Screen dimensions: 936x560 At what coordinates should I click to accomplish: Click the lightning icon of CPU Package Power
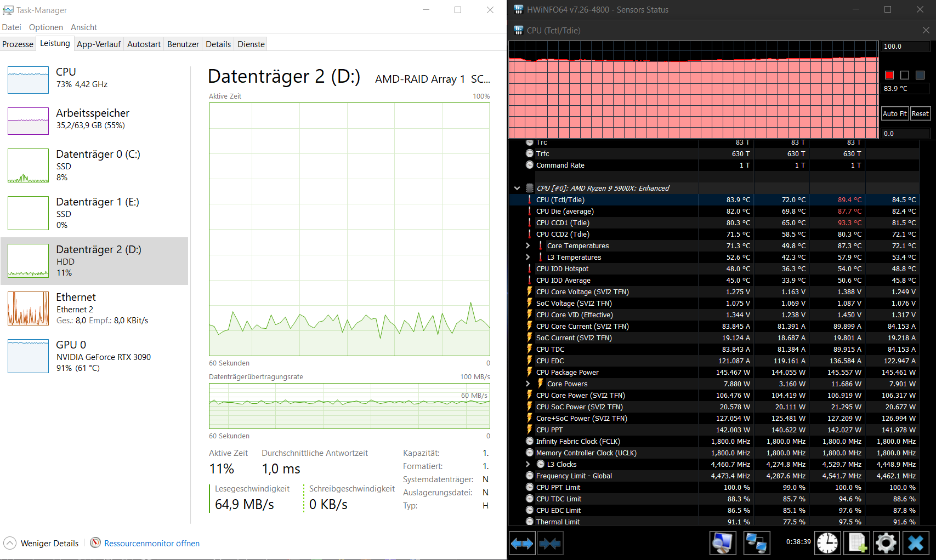pos(530,372)
